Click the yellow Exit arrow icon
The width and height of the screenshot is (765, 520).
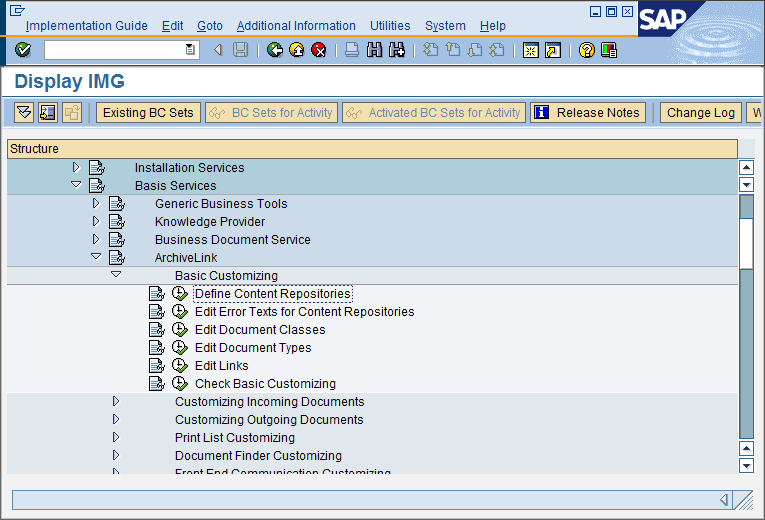[x=297, y=50]
